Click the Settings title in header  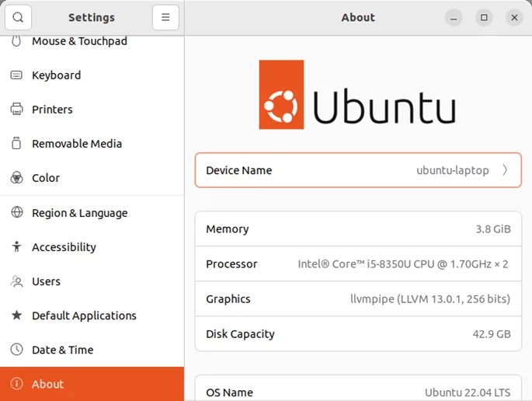[92, 17]
